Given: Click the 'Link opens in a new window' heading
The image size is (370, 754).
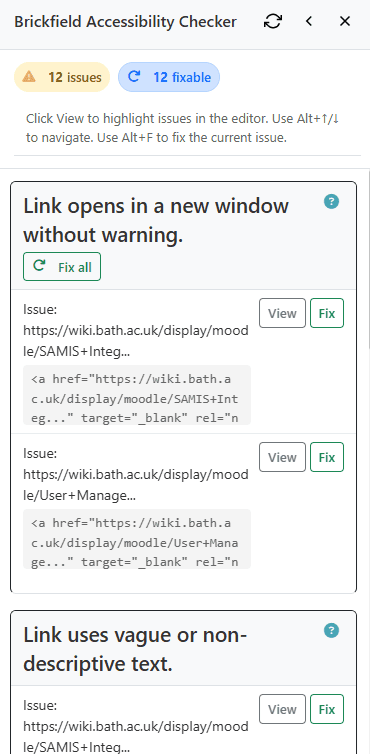Looking at the screenshot, I should point(156,221).
